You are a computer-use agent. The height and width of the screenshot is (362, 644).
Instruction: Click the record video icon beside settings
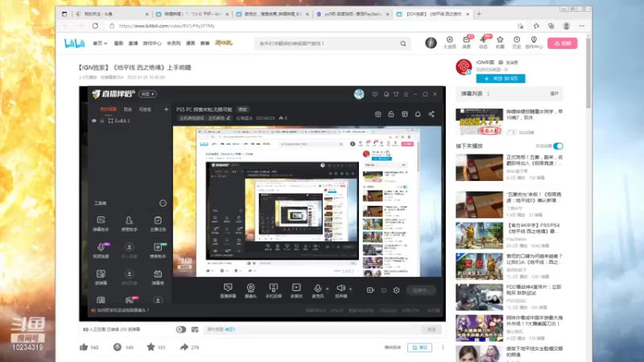pyautogui.click(x=370, y=290)
